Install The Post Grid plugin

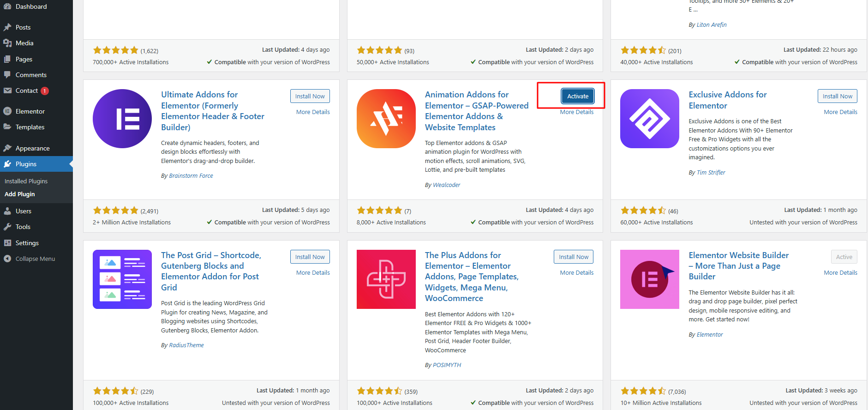click(x=310, y=257)
